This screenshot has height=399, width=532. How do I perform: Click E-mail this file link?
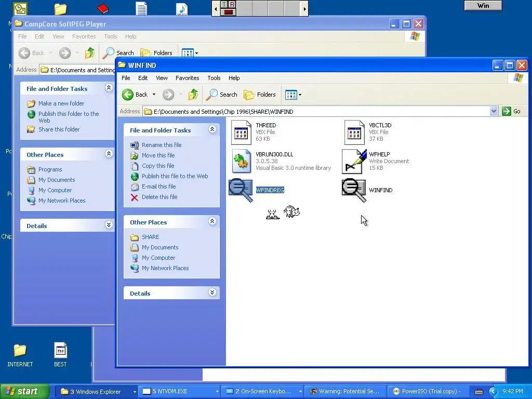point(158,187)
